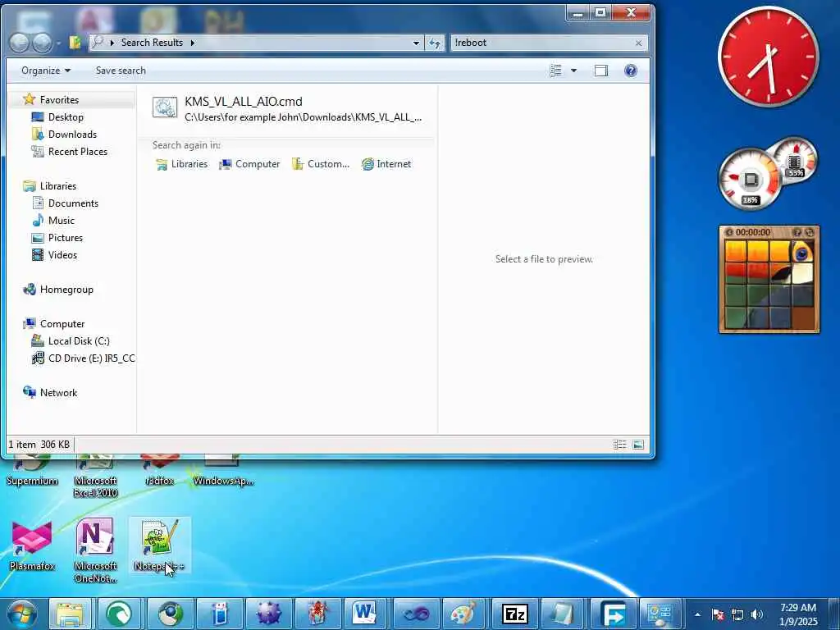Open the volume control in system tray
840x630 pixels.
click(757, 614)
